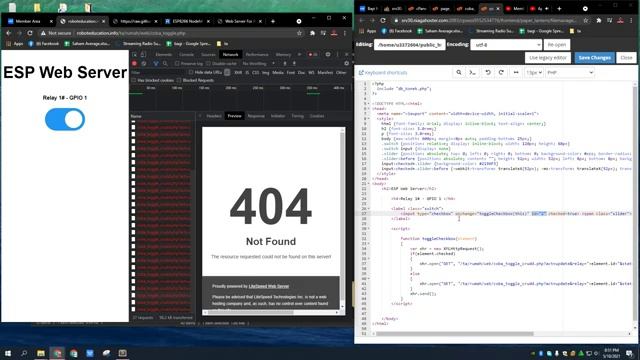
Task: Filter network requests by Img
Action: (x=265, y=72)
